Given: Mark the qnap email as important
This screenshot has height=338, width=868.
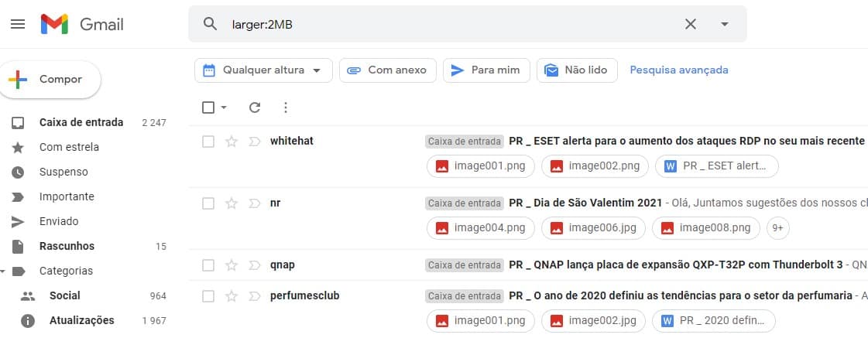Looking at the screenshot, I should coord(255,265).
